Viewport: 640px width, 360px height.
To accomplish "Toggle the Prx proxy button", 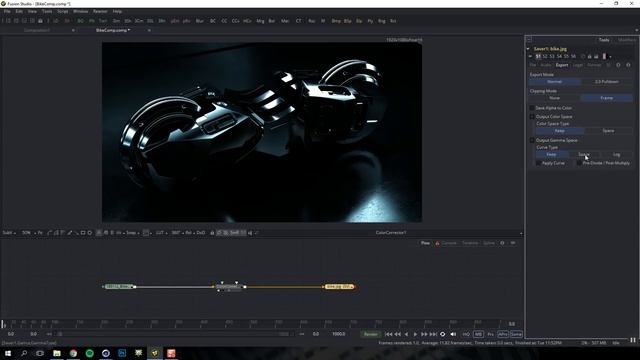I will click(x=490, y=334).
